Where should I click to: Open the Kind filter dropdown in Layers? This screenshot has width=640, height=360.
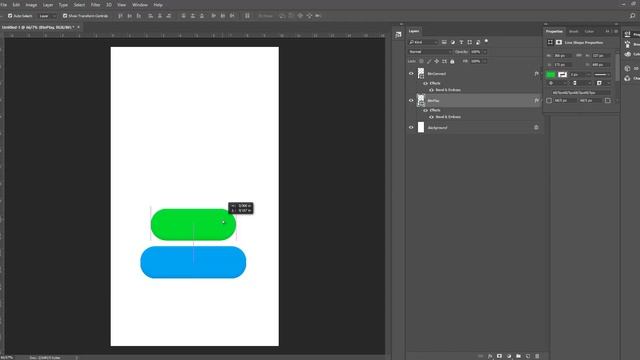(x=423, y=42)
